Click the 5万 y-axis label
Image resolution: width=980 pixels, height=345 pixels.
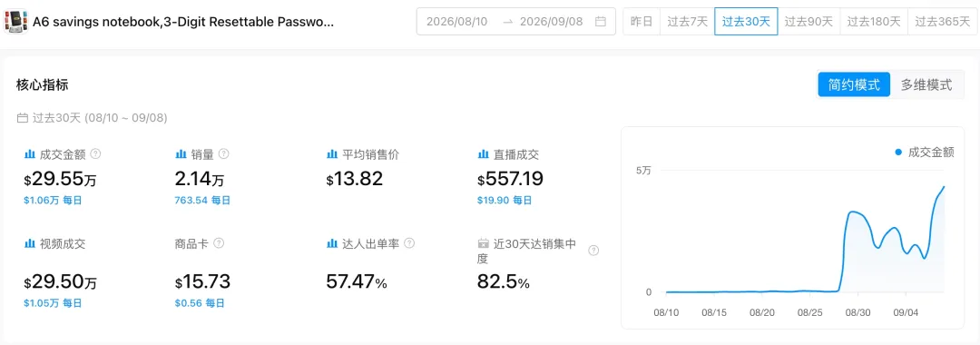point(643,170)
